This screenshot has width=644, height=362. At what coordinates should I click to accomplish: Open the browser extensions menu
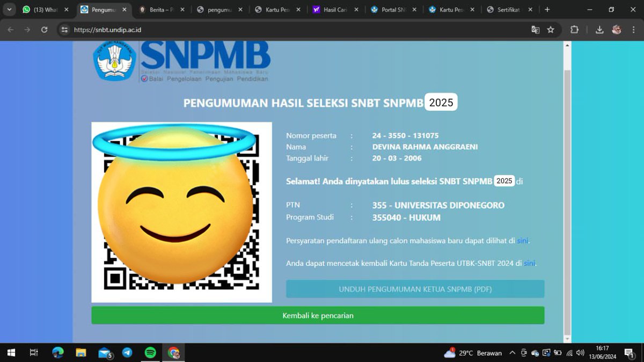click(x=574, y=30)
